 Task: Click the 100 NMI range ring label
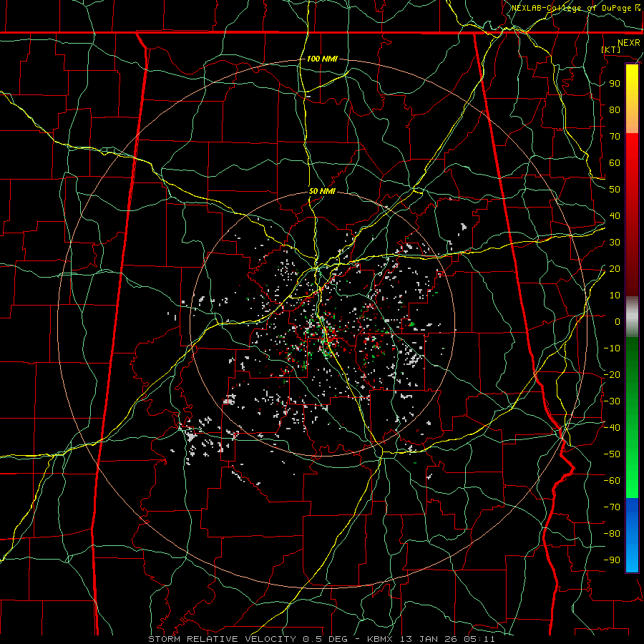pyautogui.click(x=322, y=59)
